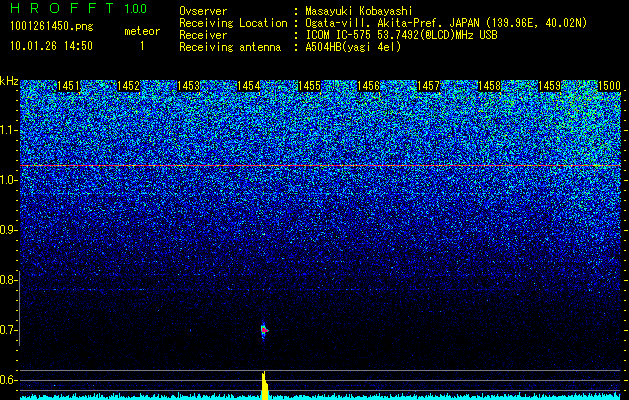
Task: Click the 0.8 kHz axis label
Action: point(8,280)
